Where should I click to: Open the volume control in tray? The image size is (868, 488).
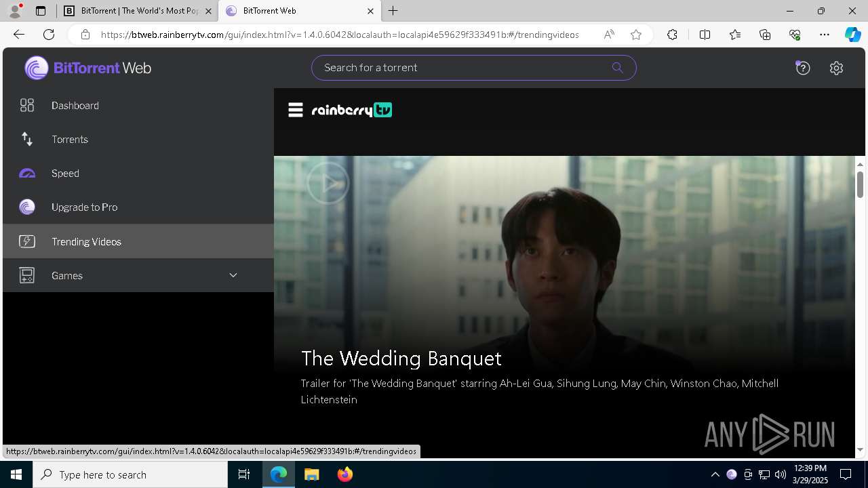[x=780, y=474]
